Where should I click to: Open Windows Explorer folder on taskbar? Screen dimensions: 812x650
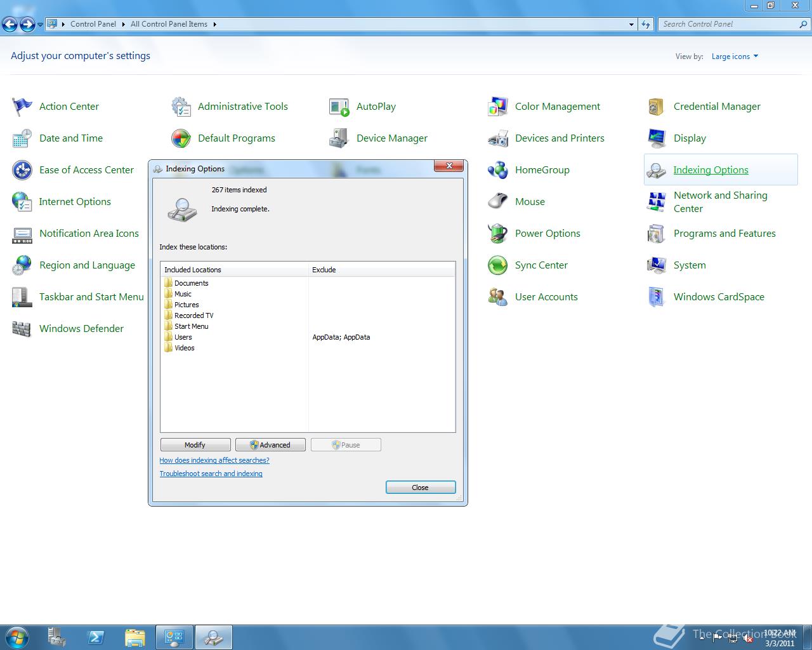pyautogui.click(x=135, y=637)
